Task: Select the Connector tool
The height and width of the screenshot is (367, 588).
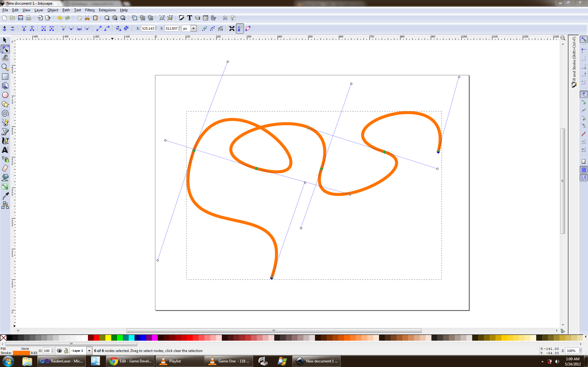Action: [x=5, y=205]
